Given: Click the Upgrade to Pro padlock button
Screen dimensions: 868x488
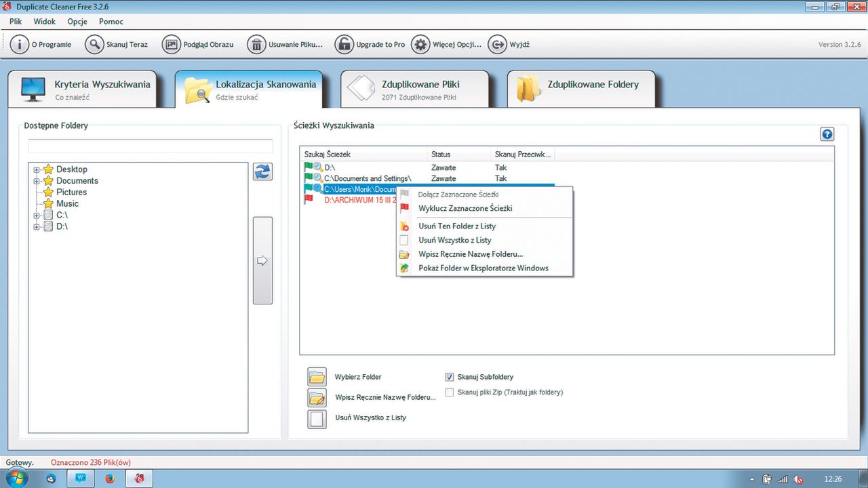Looking at the screenshot, I should click(x=371, y=45).
